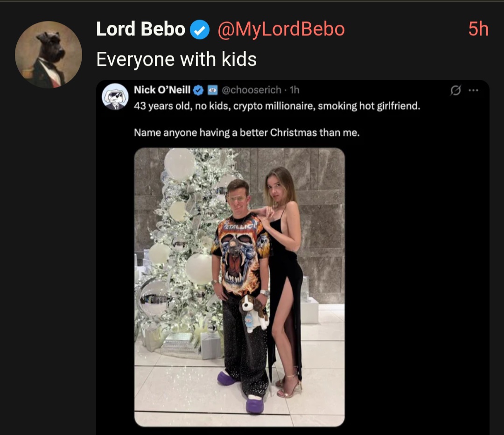The width and height of the screenshot is (504, 435).
Task: Click the affiliation badge beside Nick O'Neill
Action: tap(211, 90)
